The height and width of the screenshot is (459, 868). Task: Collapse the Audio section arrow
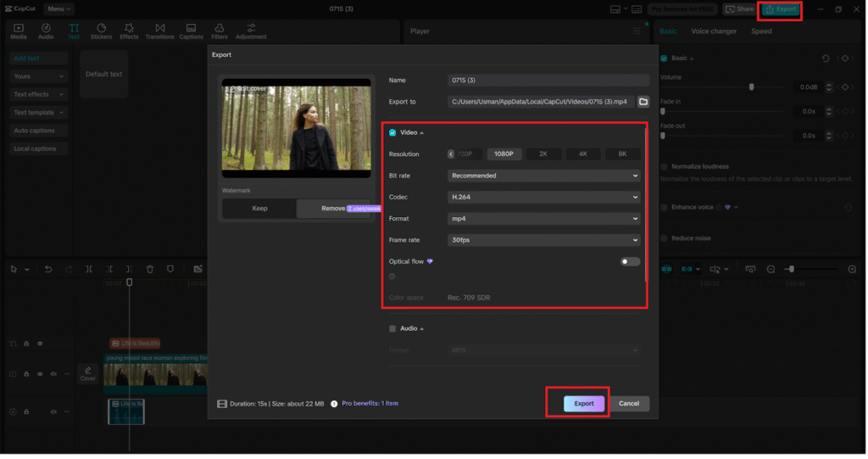point(422,329)
